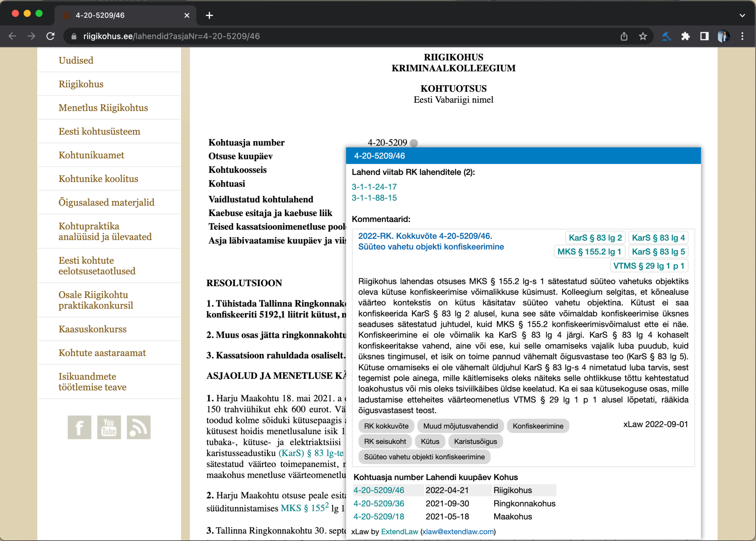Viewport: 756px width, 541px height.
Task: Reload the page with the refresh icon
Action: point(51,36)
